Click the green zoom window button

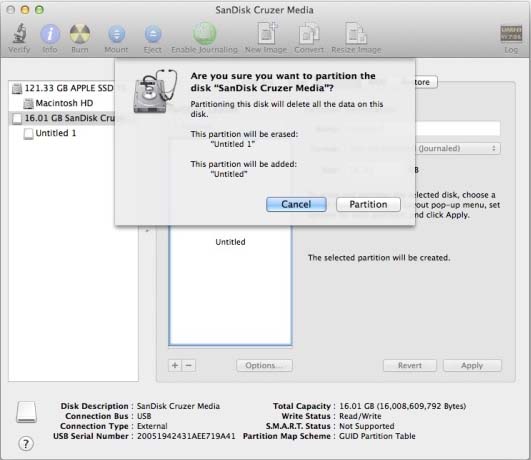(x=39, y=10)
